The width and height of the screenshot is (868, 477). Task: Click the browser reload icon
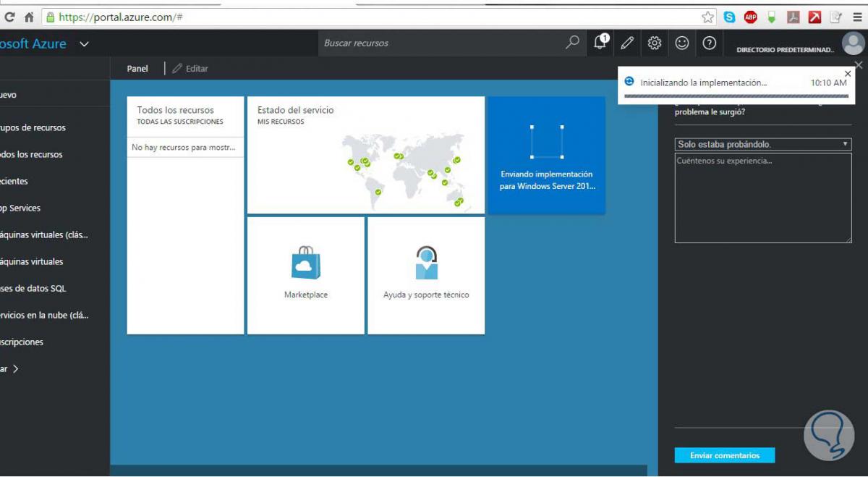(x=9, y=17)
